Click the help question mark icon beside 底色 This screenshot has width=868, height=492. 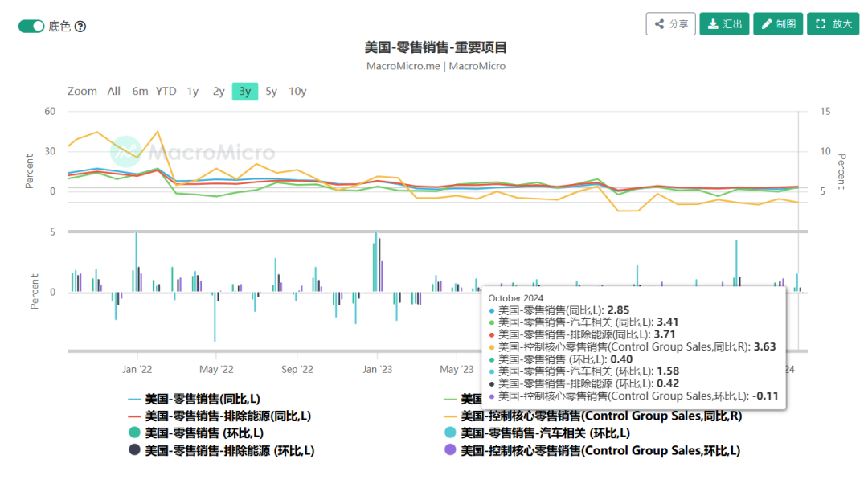(80, 27)
